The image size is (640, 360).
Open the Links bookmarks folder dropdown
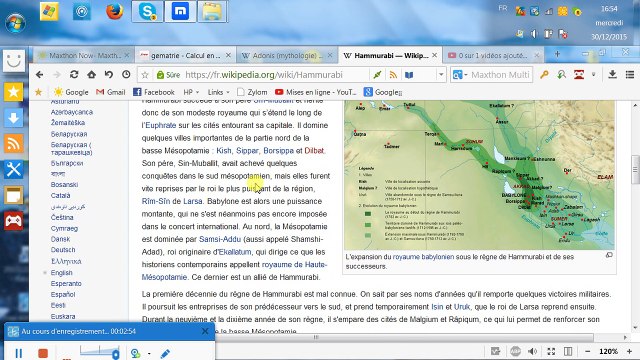coord(219,92)
